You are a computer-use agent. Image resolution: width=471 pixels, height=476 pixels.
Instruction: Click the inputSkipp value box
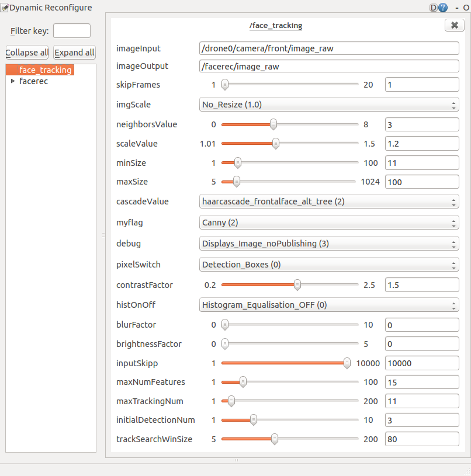point(422,363)
